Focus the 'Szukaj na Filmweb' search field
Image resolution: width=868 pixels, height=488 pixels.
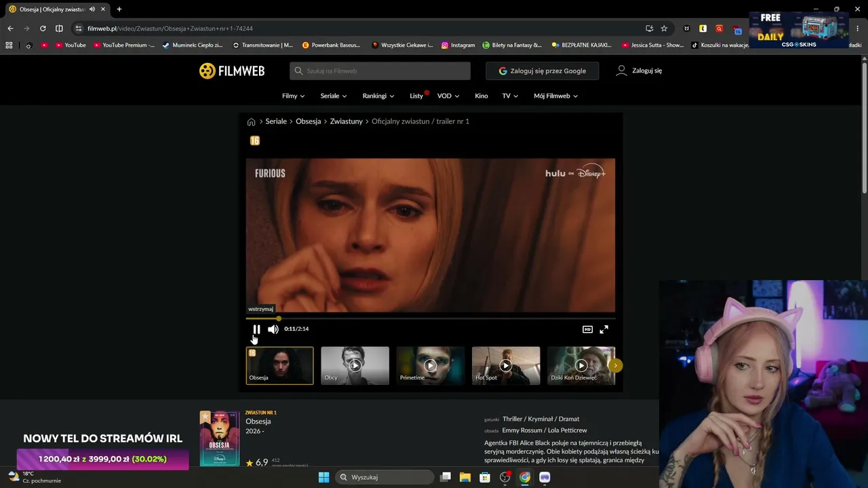[380, 71]
